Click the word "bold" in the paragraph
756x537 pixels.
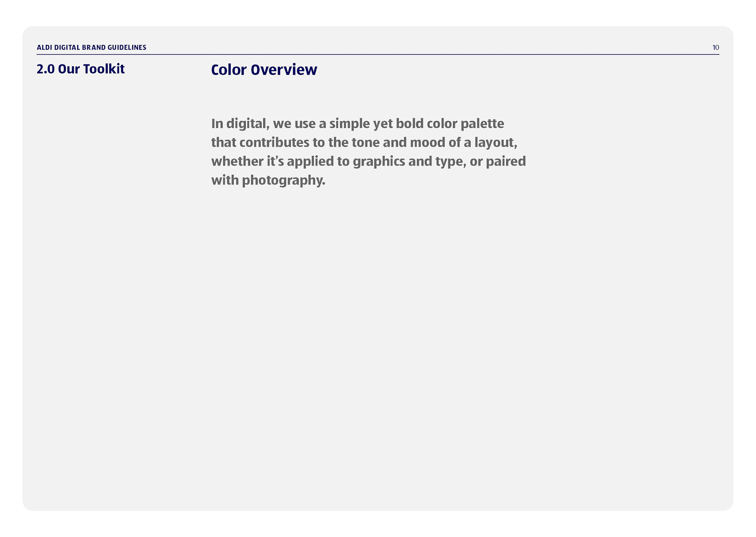(x=409, y=124)
